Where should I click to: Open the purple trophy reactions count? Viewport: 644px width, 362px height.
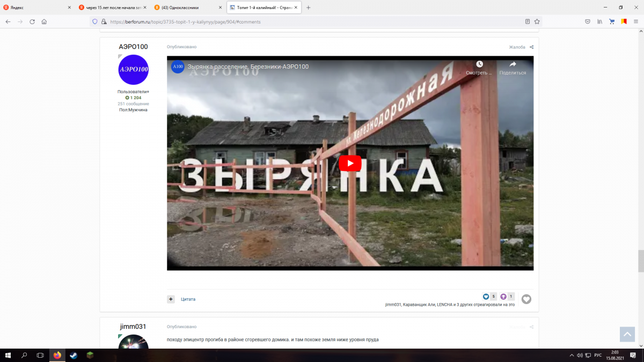tap(507, 297)
